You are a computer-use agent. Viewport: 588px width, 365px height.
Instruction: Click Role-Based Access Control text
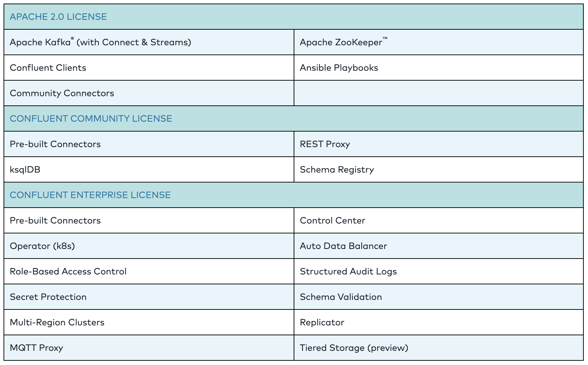pos(68,272)
